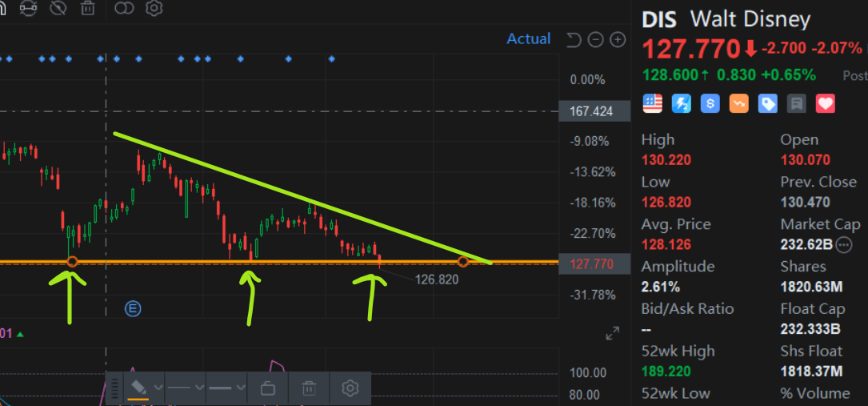Click the Shs Float value 1818.37M
The width and height of the screenshot is (868, 406).
811,371
